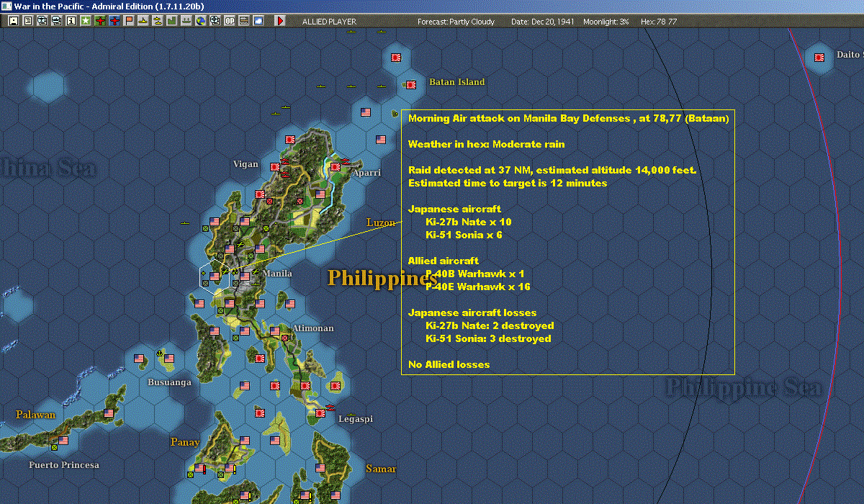Click the red flag toolbar icon
Screen dimensions: 864x504
pos(129,21)
